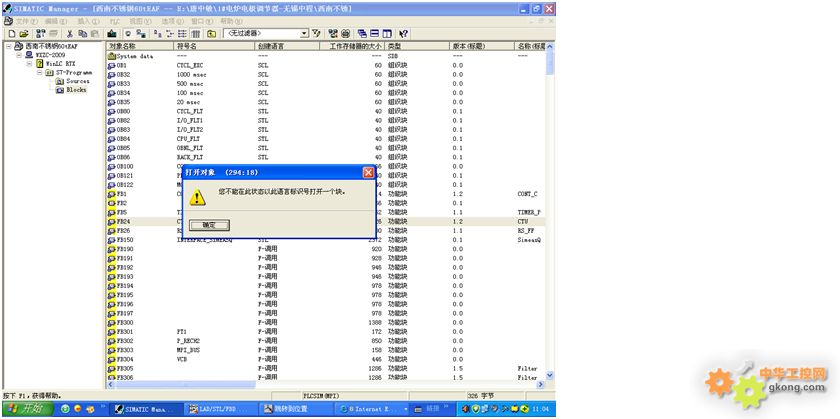The height and width of the screenshot is (419, 840).
Task: Click the Cut scissors icon
Action: (x=70, y=34)
